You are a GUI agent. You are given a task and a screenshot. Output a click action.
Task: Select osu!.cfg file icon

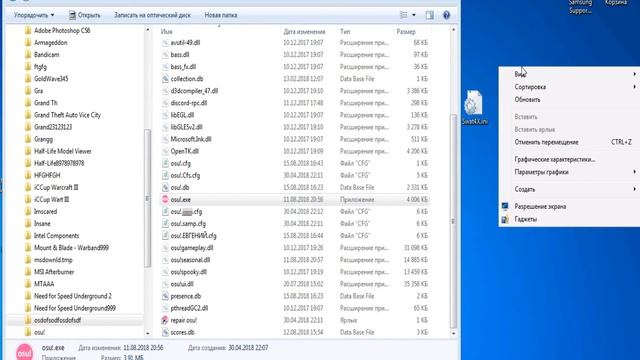[165, 163]
